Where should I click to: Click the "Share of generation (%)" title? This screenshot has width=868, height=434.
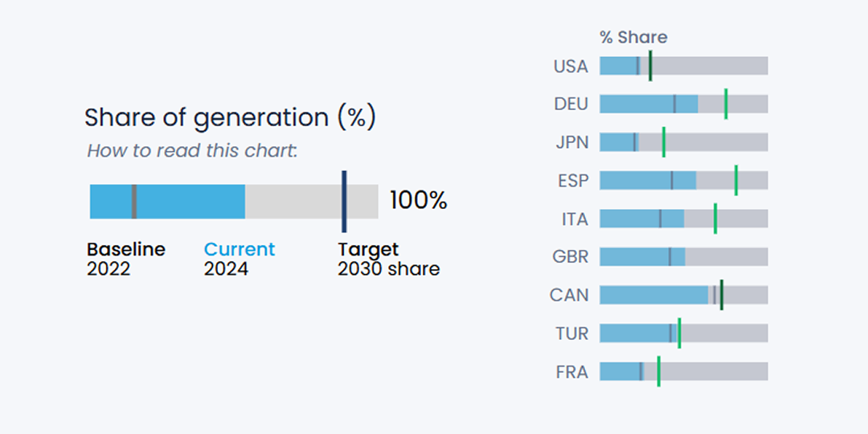230,117
